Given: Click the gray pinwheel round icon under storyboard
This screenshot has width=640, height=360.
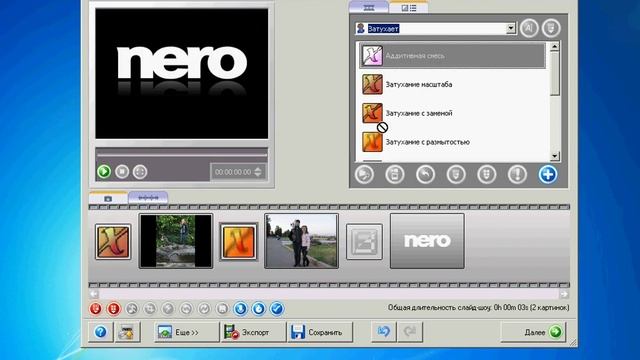Looking at the screenshot, I should pos(131,309).
